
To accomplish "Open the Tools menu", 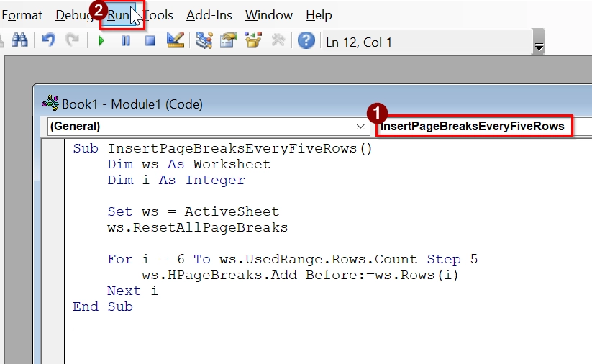I will pyautogui.click(x=158, y=15).
